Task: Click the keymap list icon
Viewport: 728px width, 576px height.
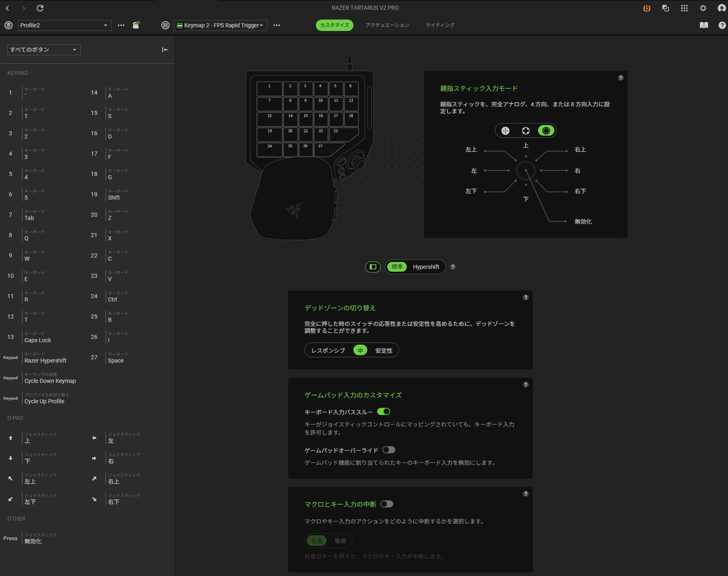Action: click(165, 25)
